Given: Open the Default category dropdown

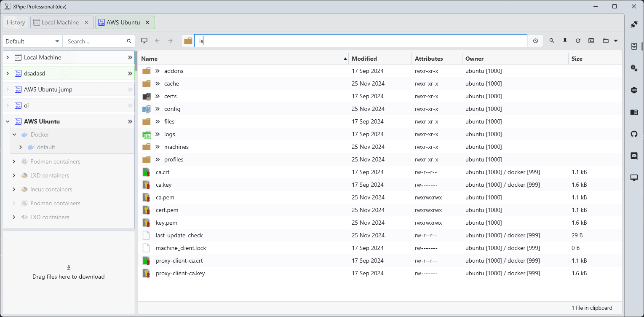Looking at the screenshot, I should tap(32, 41).
